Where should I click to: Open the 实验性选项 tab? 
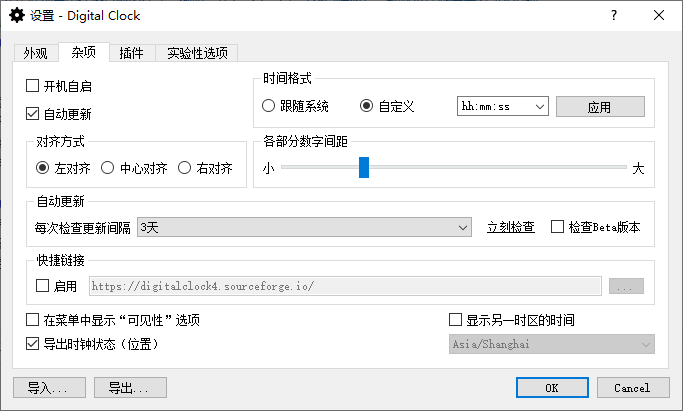pos(197,53)
